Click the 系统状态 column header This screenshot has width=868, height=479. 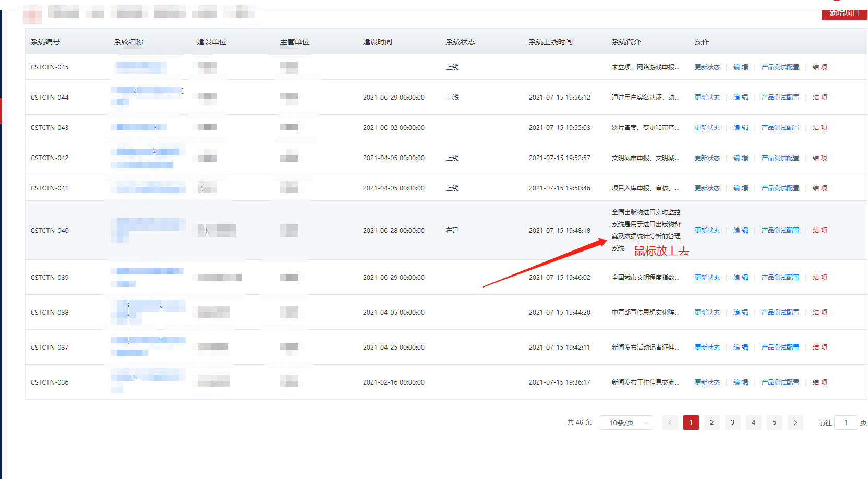460,42
